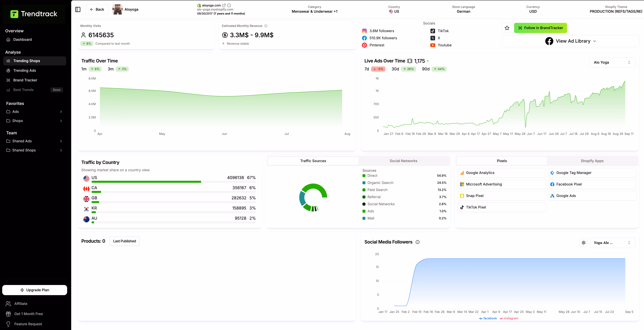Click info icon beside Estimated Monthly Revenue

pos(266,26)
